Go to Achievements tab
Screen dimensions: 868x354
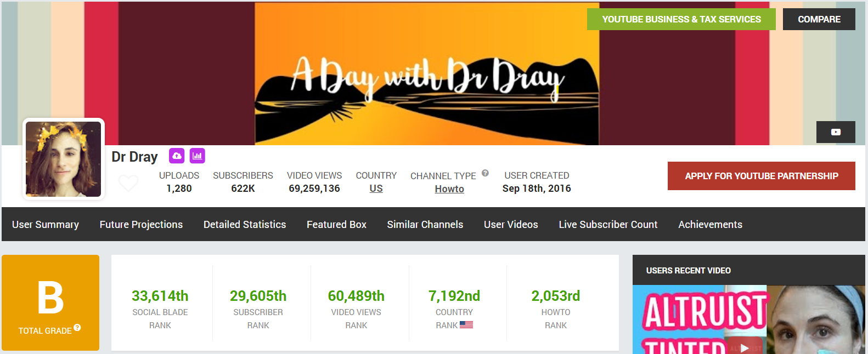click(710, 225)
